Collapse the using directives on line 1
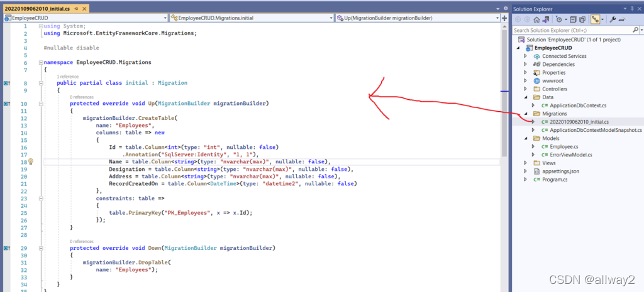The height and width of the screenshot is (292, 644). pyautogui.click(x=40, y=26)
